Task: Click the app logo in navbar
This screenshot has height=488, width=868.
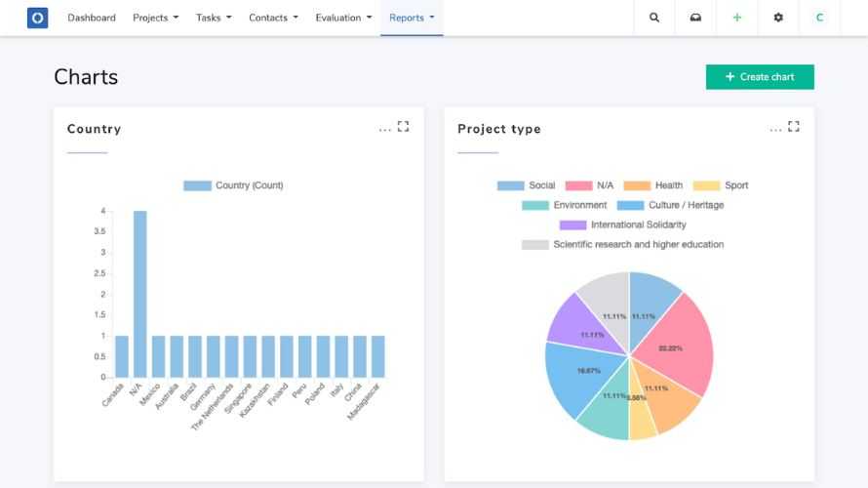Action: click(37, 18)
